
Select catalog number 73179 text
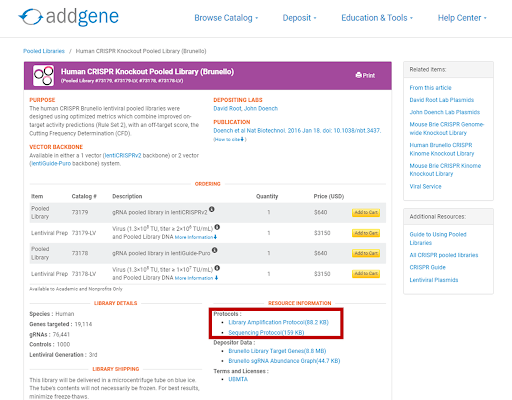coord(80,212)
